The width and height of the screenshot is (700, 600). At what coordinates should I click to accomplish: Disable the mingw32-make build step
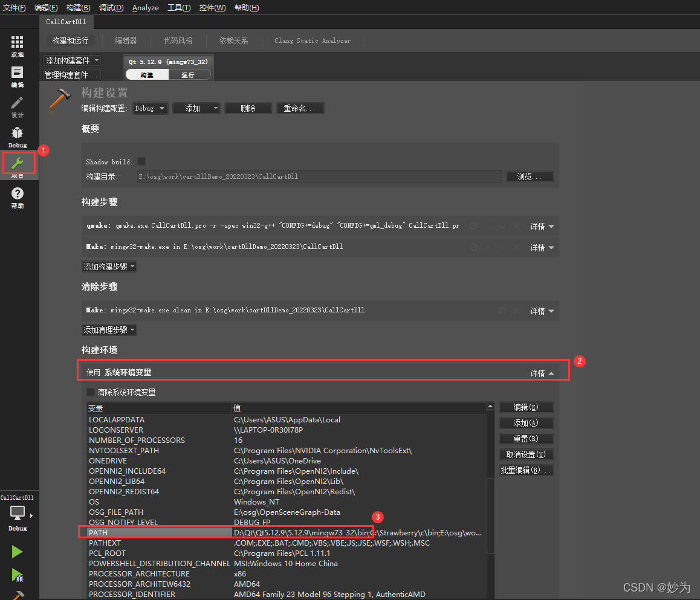click(473, 247)
